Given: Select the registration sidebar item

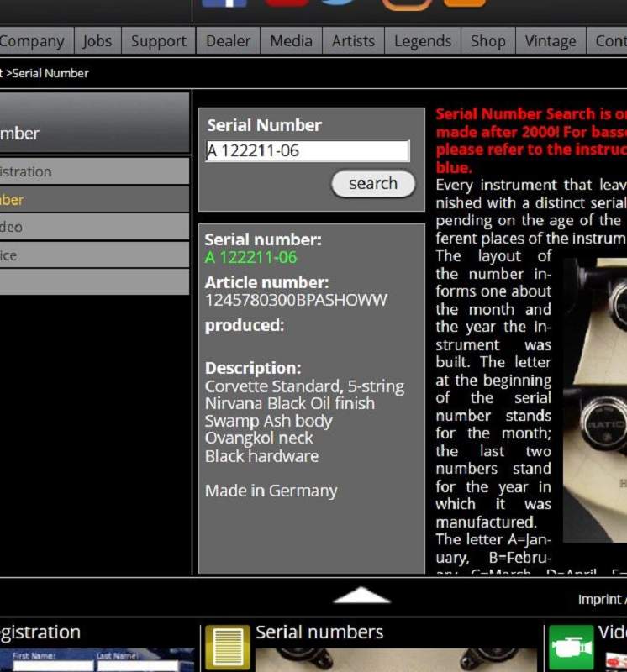Looking at the screenshot, I should point(94,171).
